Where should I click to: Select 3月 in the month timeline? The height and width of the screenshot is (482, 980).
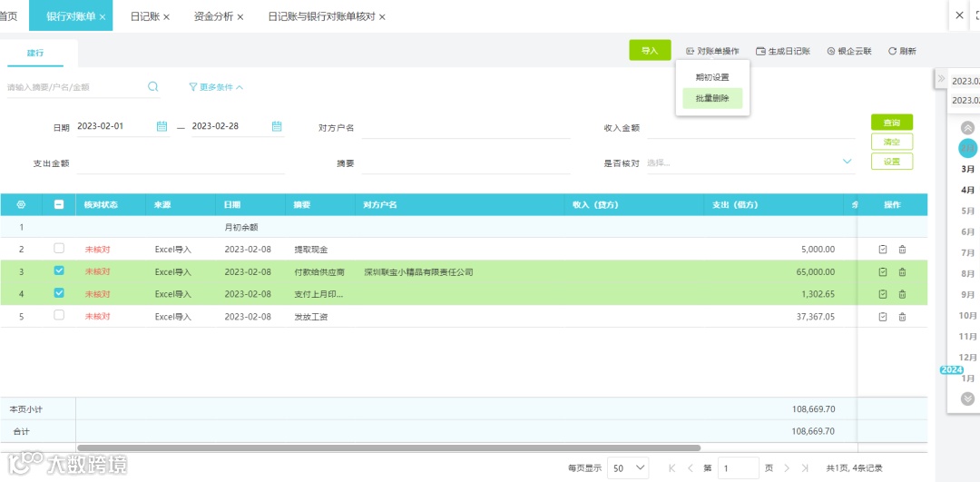pyautogui.click(x=967, y=169)
